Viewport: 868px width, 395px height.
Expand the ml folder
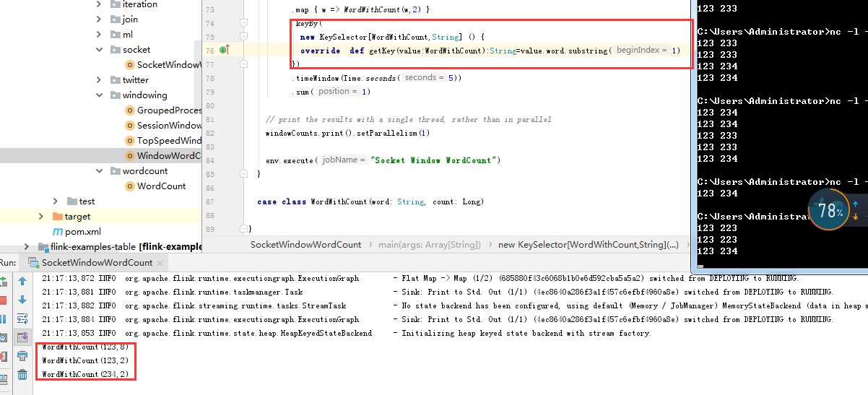click(99, 35)
